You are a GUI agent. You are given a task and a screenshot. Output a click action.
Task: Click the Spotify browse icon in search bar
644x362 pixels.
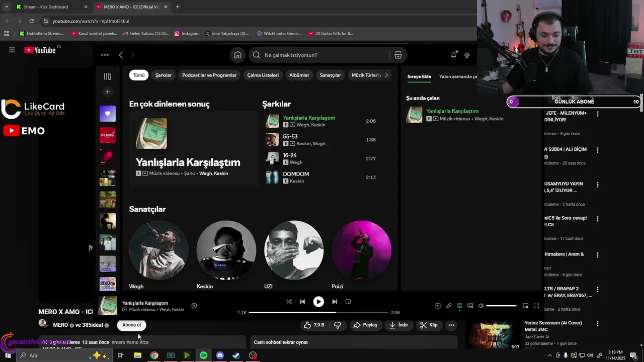click(398, 55)
